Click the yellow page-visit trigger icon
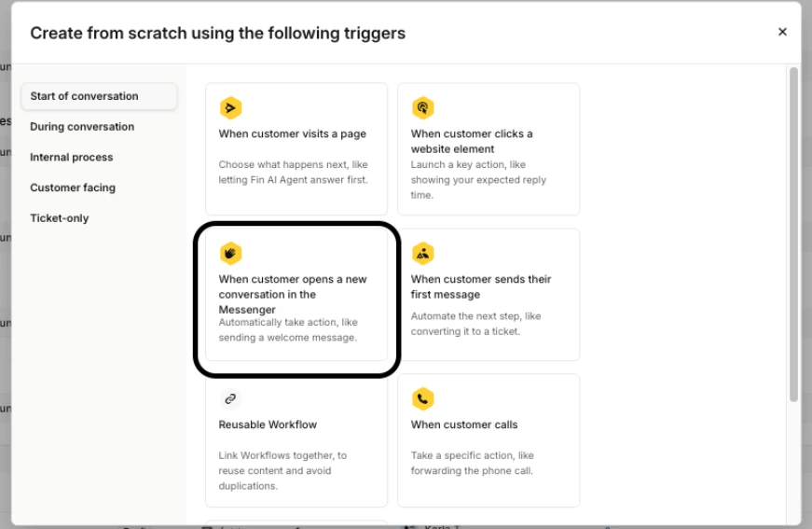 [230, 108]
